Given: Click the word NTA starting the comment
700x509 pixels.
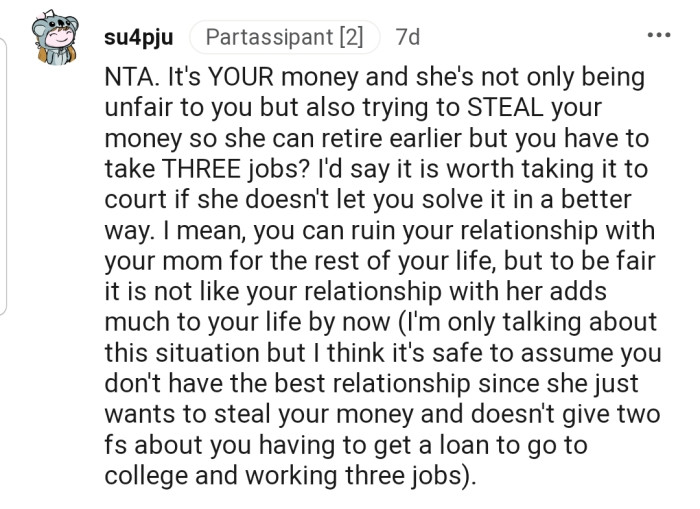Looking at the screenshot, I should [x=127, y=77].
